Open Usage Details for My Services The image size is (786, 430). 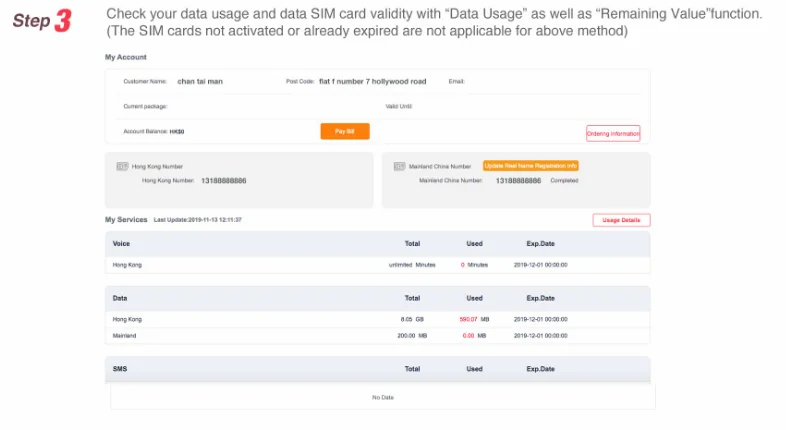(621, 220)
